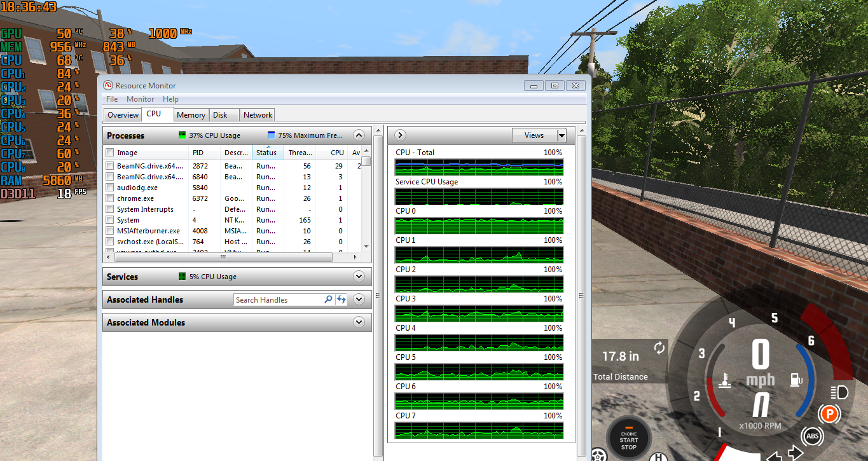Expand the Associated Handles section
868x461 pixels.
[359, 299]
